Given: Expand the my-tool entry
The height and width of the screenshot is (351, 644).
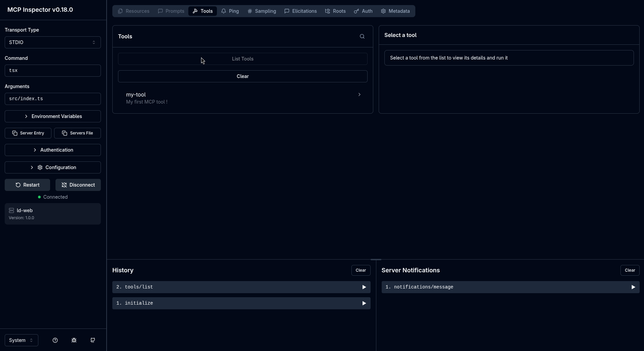Looking at the screenshot, I should [359, 94].
